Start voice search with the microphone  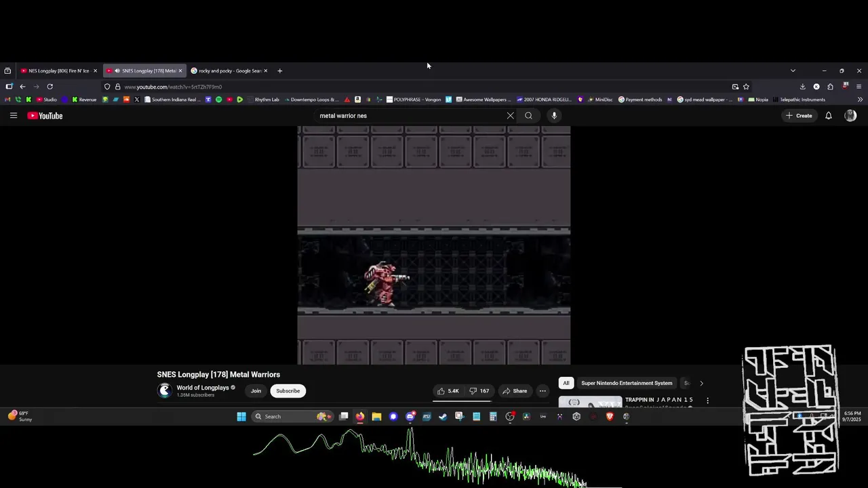(x=554, y=116)
